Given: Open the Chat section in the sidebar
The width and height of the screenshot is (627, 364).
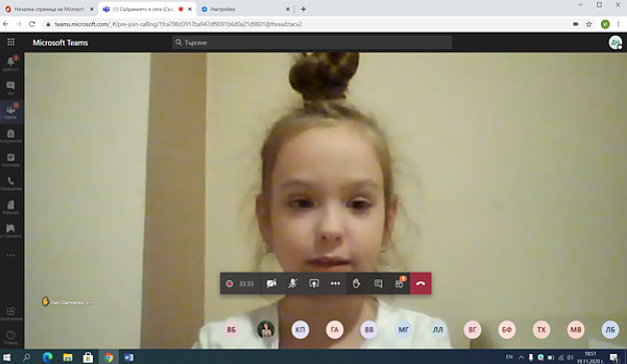Looking at the screenshot, I should point(11,88).
